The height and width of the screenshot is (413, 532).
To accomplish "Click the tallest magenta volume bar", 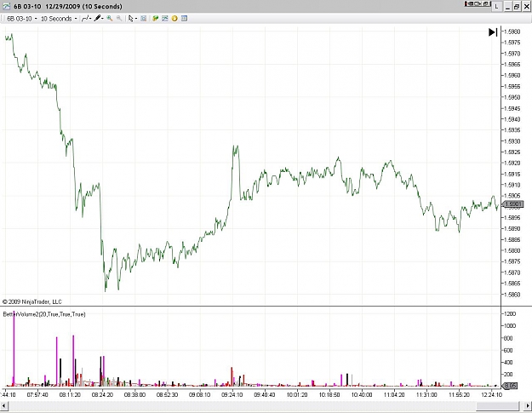I will (x=14, y=349).
